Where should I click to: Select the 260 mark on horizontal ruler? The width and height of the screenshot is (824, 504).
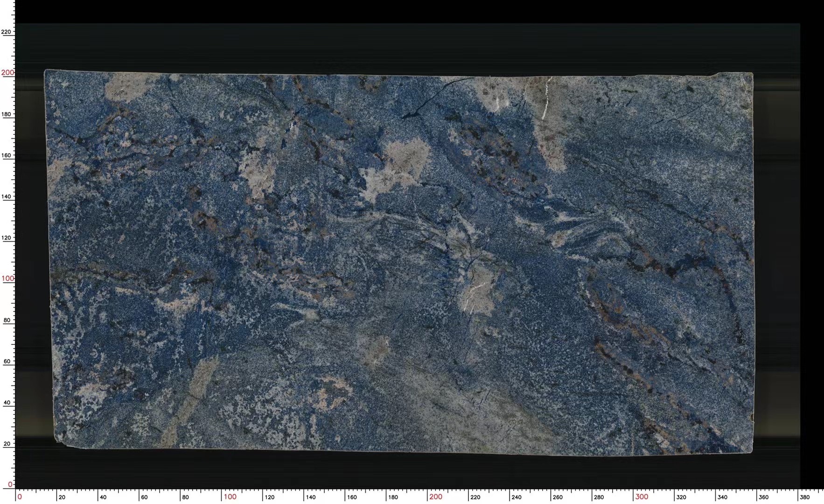558,497
